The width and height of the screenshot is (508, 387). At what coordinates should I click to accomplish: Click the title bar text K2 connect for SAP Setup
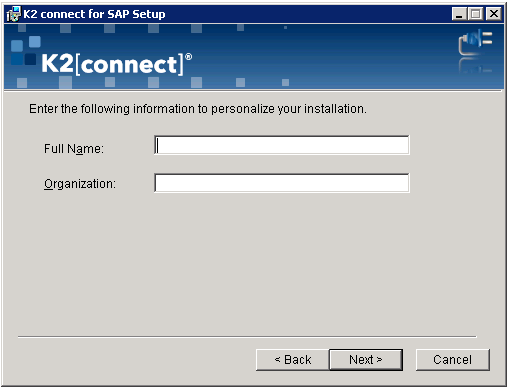[x=94, y=14]
